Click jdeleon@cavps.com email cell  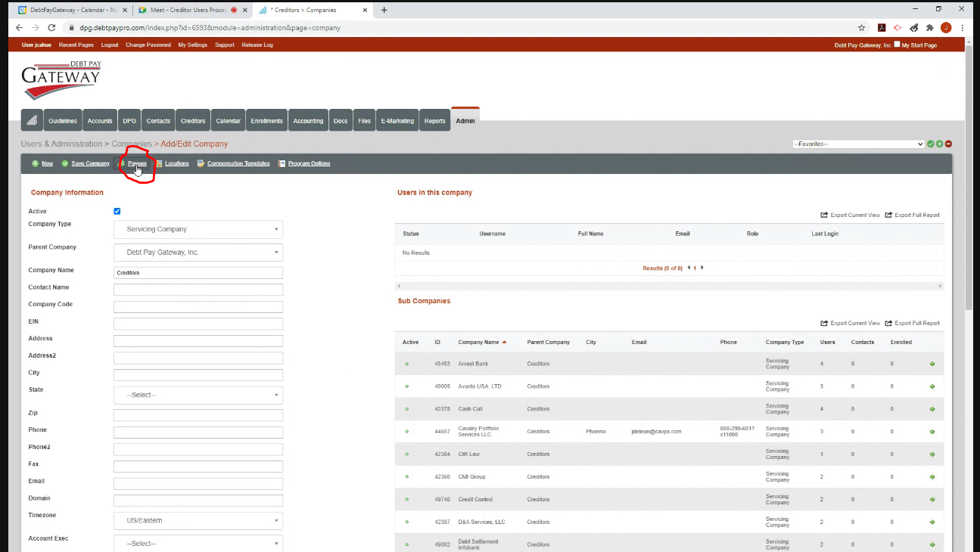point(656,432)
